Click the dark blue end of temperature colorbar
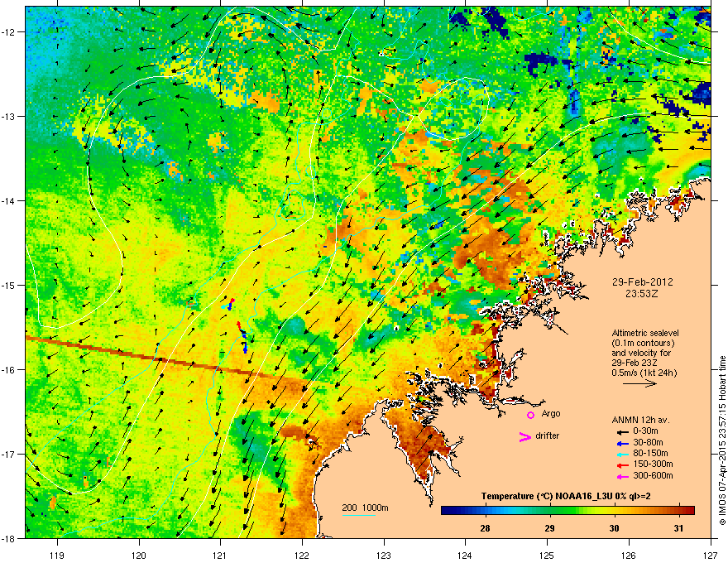The image size is (728, 563). click(448, 511)
